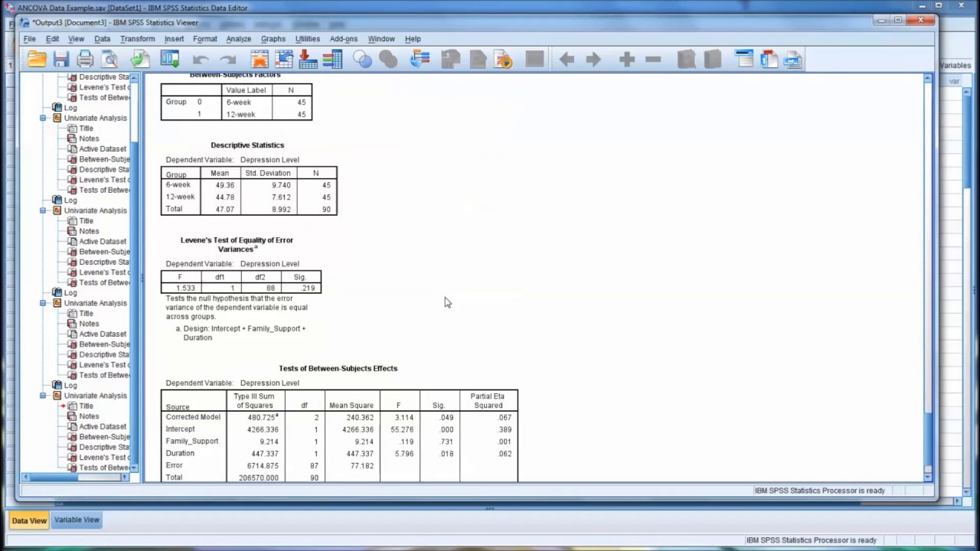Image resolution: width=980 pixels, height=551 pixels.
Task: Click the Expand plus toolbar icon
Action: coord(627,60)
